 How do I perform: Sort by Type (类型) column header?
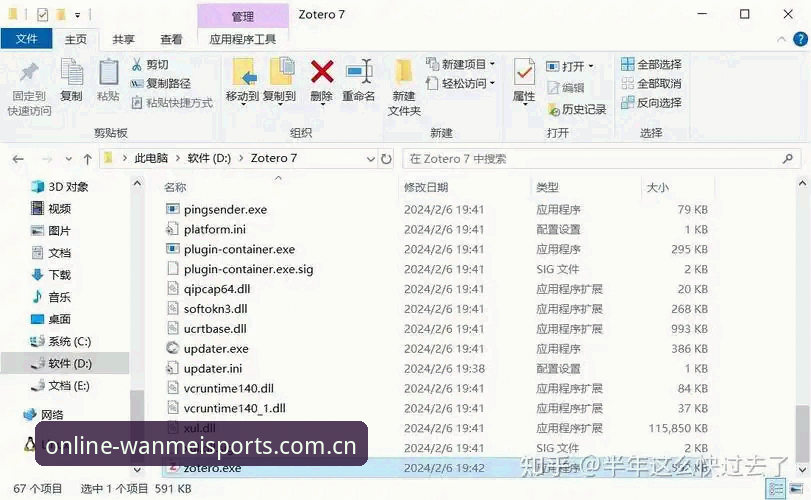coord(547,187)
